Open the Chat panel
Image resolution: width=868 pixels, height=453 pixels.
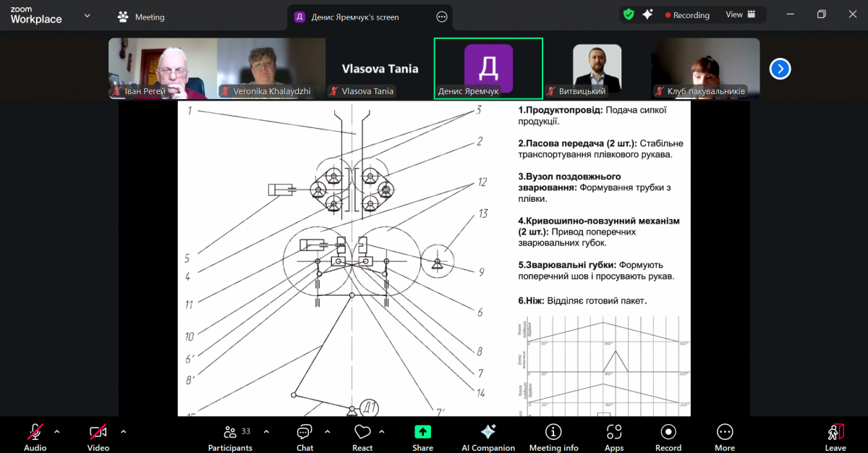[305, 437]
